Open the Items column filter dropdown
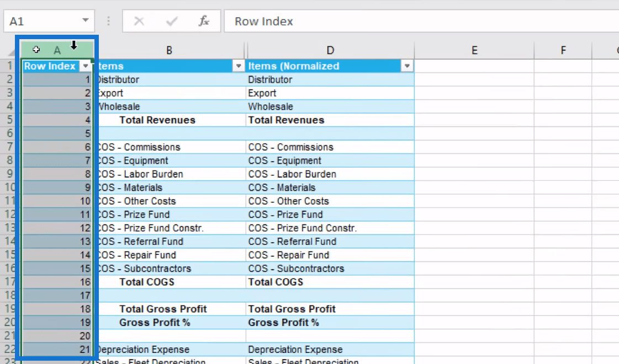The height and width of the screenshot is (364, 619). click(239, 66)
